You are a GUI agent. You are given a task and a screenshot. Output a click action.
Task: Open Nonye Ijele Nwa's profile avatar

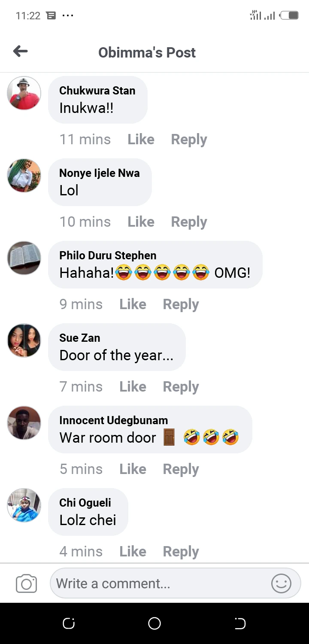coord(24,176)
